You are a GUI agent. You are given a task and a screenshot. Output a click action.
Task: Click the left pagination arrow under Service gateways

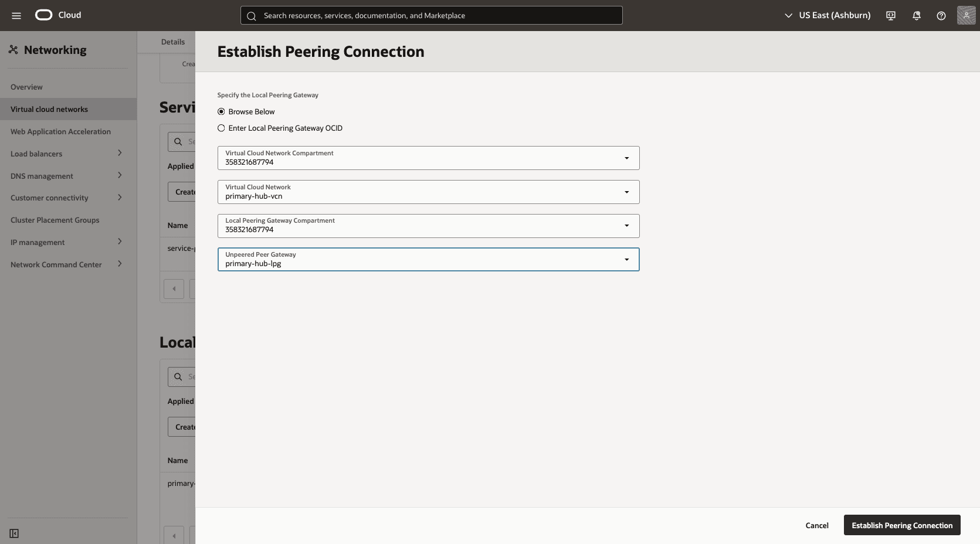coord(174,288)
